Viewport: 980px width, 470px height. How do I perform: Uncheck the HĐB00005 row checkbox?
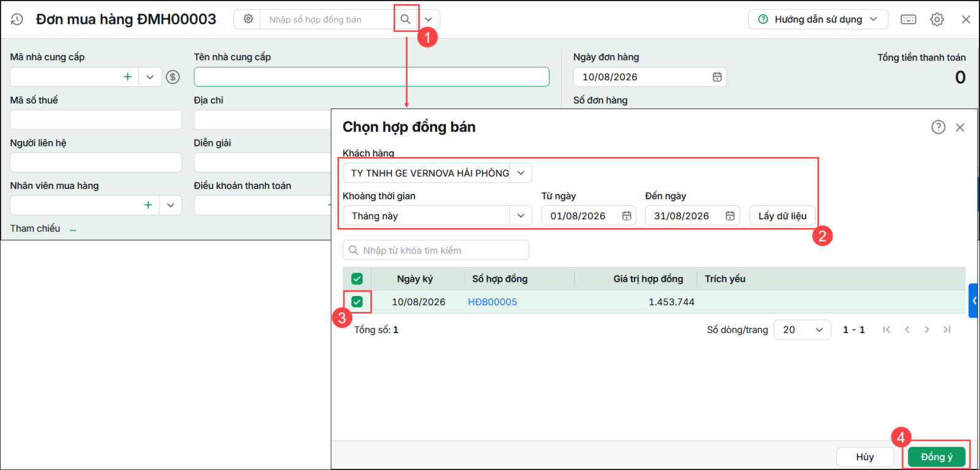point(357,301)
